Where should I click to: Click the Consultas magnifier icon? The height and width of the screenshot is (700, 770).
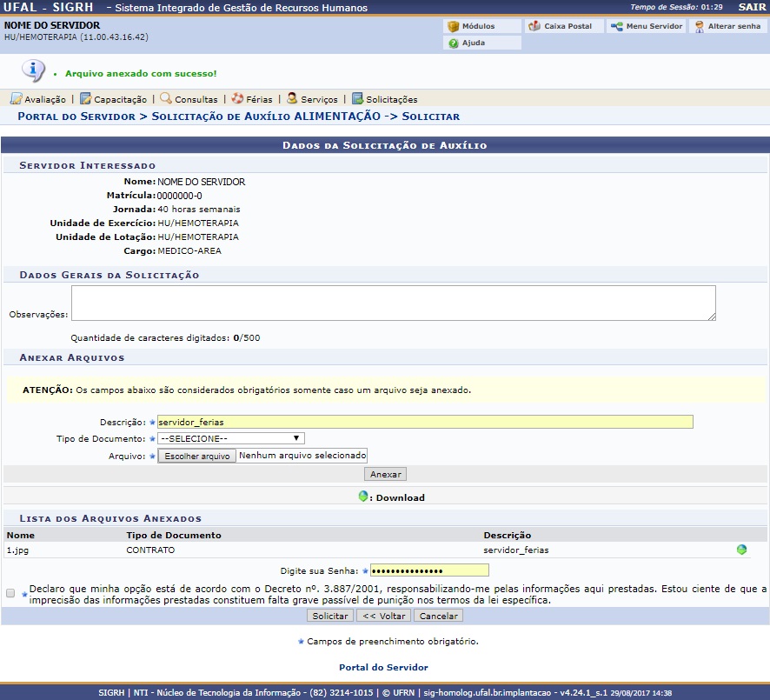click(x=166, y=99)
